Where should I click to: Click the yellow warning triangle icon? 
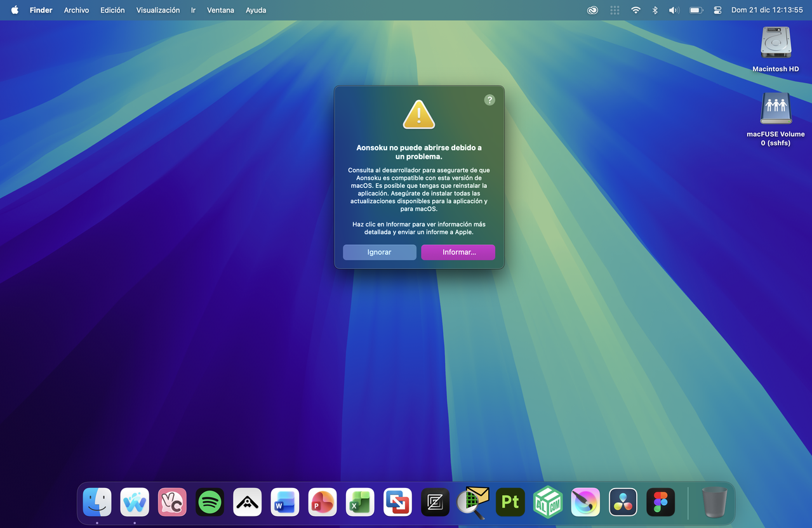pyautogui.click(x=418, y=115)
